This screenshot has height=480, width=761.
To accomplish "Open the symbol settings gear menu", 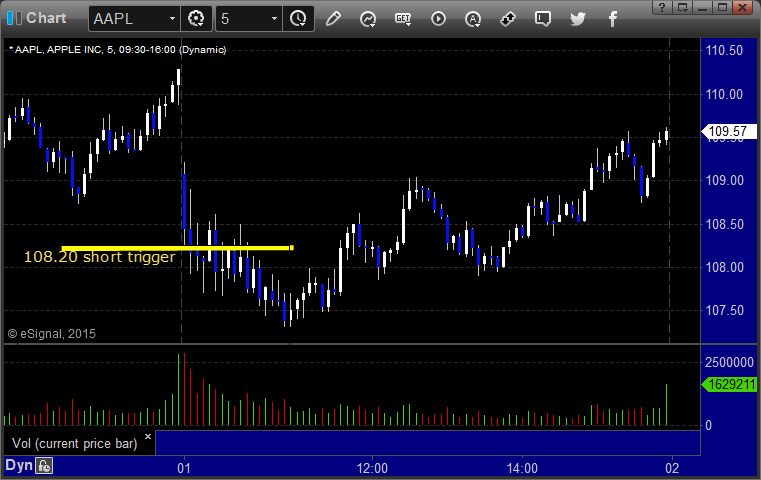I will click(x=196, y=19).
